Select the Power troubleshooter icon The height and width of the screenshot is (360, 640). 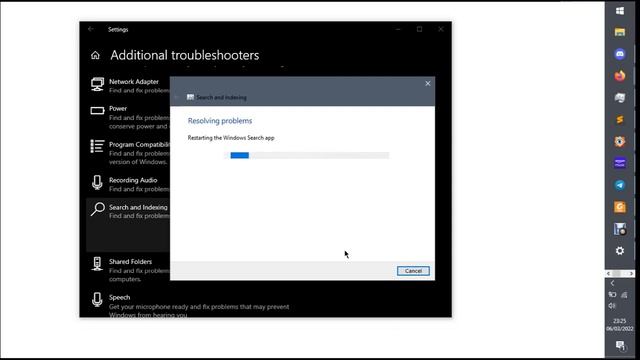point(97,111)
